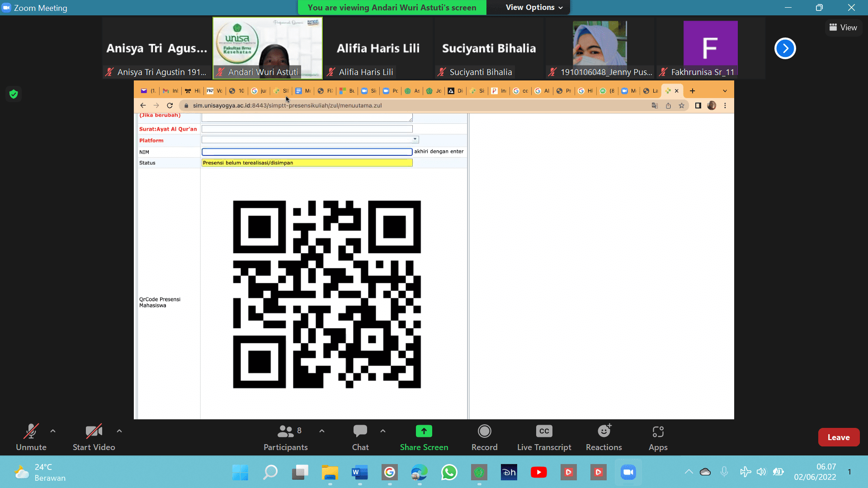Open the weather widget 24°C Berawan
Screen dimensions: 868x488
tap(40, 473)
